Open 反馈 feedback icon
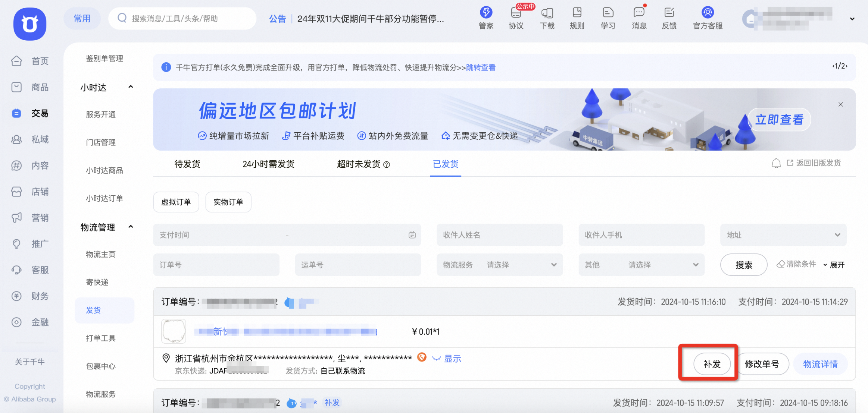 [669, 18]
